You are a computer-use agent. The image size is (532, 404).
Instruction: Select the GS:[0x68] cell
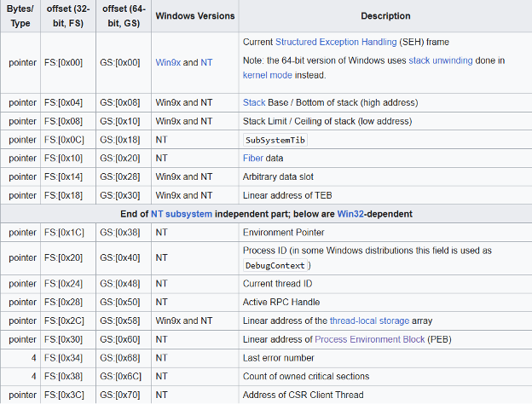pyautogui.click(x=124, y=358)
